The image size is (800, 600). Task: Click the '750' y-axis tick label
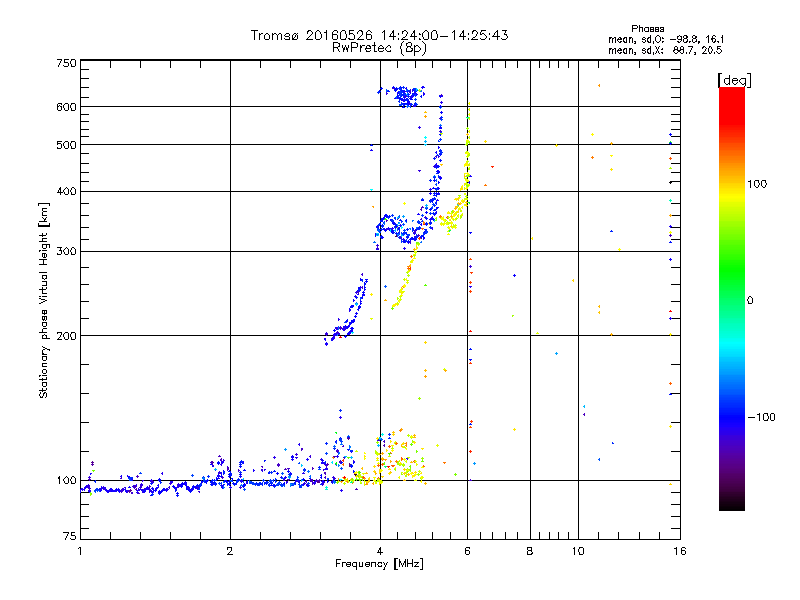pos(67,63)
